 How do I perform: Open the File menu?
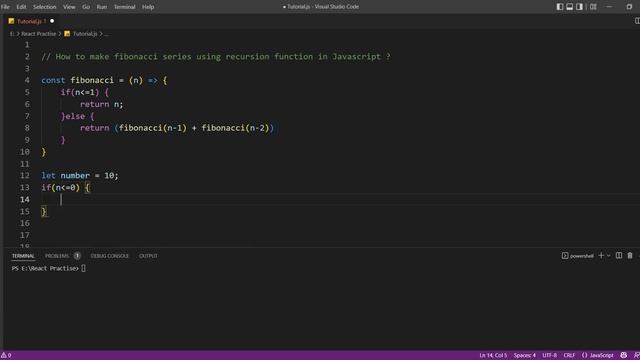[5, 7]
